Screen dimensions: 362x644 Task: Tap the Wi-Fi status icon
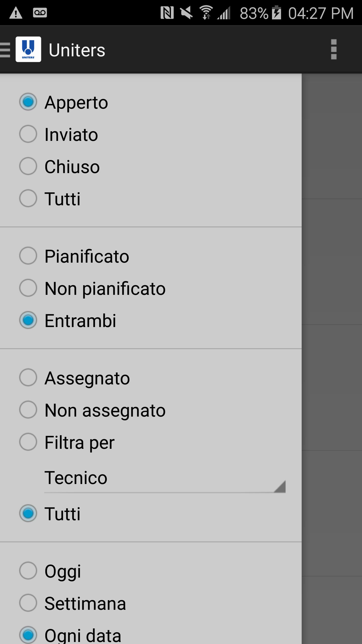pyautogui.click(x=206, y=13)
